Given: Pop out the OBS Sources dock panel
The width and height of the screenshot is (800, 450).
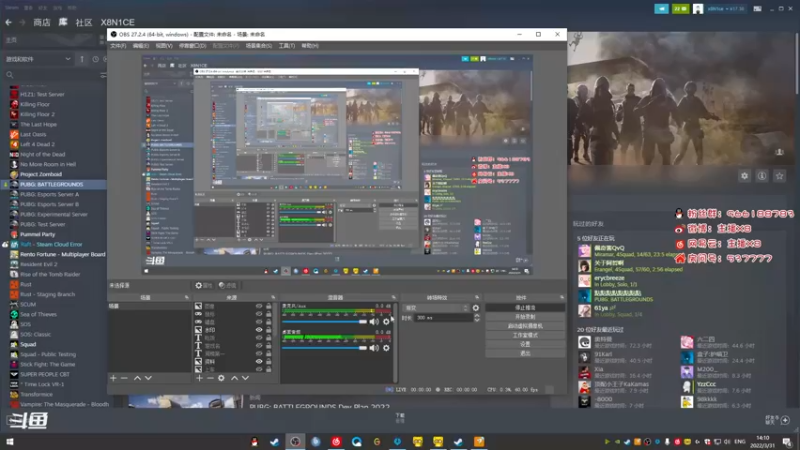Looking at the screenshot, I should 273,297.
